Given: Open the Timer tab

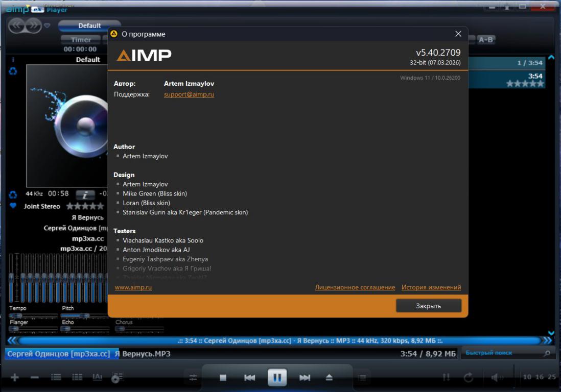Looking at the screenshot, I should click(81, 40).
